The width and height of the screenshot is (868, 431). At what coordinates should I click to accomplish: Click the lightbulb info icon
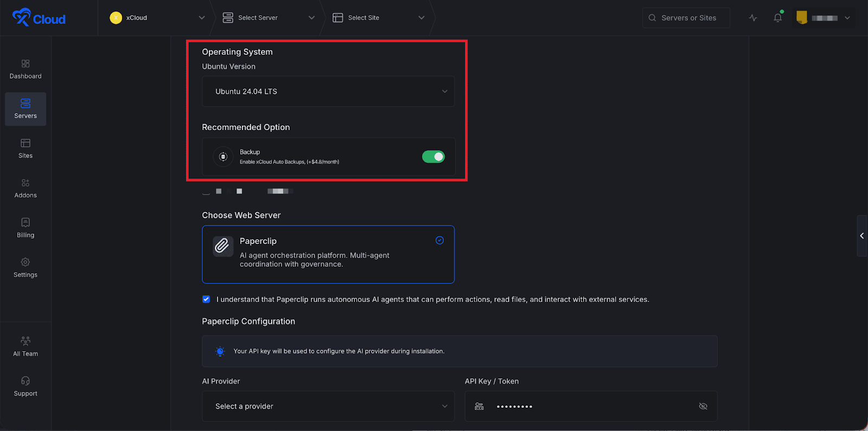point(220,351)
